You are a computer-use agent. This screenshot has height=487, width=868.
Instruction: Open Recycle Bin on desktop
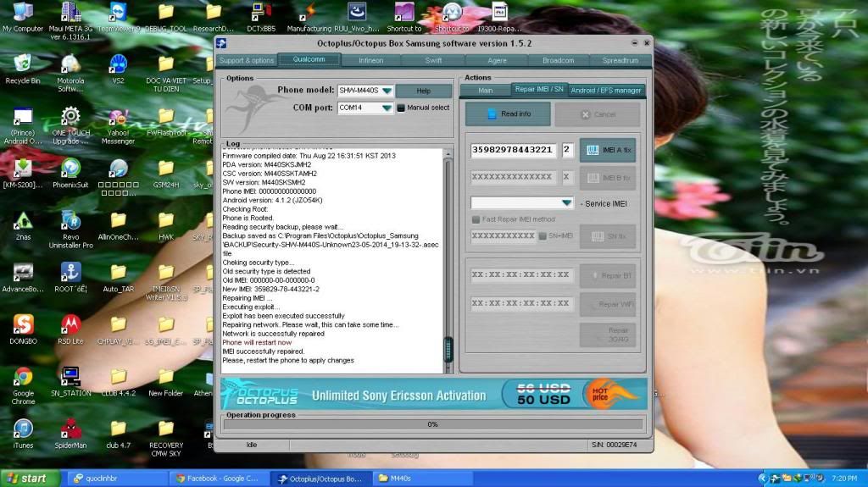click(23, 69)
